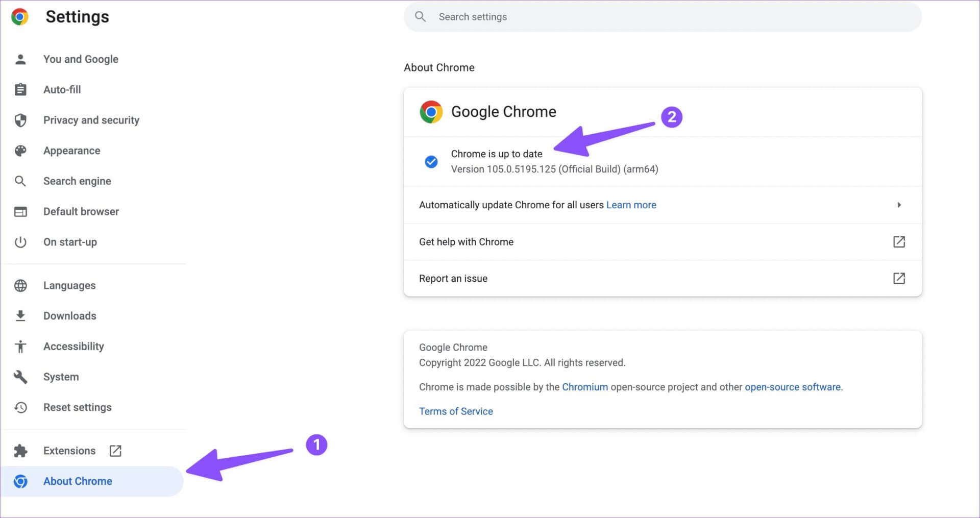Go to Privacy and security section

(x=91, y=120)
